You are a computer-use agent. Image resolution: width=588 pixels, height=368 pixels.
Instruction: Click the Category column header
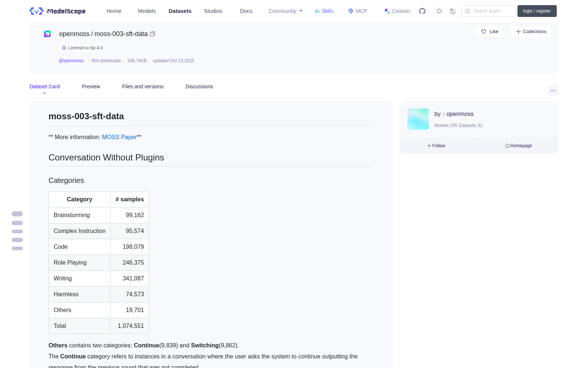click(79, 199)
